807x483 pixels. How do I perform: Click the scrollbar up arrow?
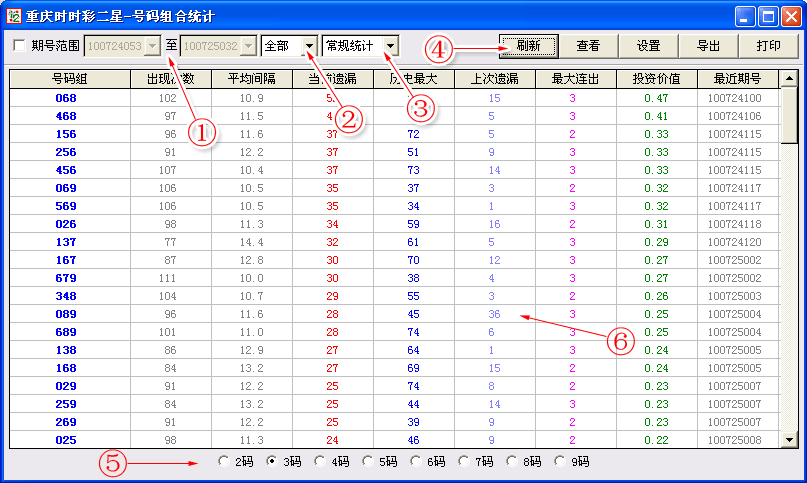point(789,79)
